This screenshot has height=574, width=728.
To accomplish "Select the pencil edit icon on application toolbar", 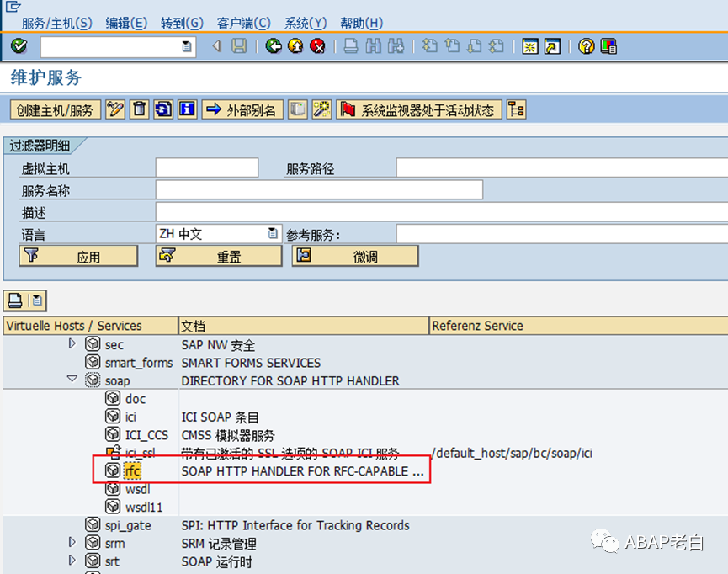I will pos(114,109).
